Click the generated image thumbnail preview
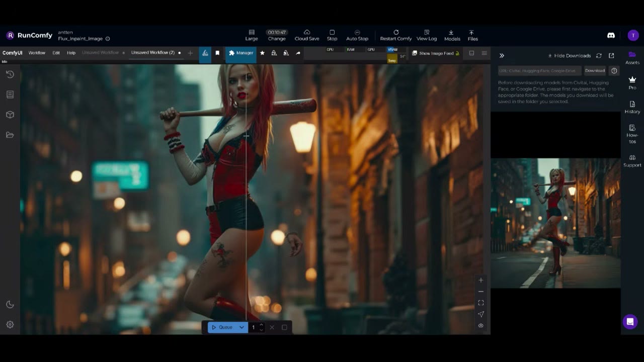 555,223
